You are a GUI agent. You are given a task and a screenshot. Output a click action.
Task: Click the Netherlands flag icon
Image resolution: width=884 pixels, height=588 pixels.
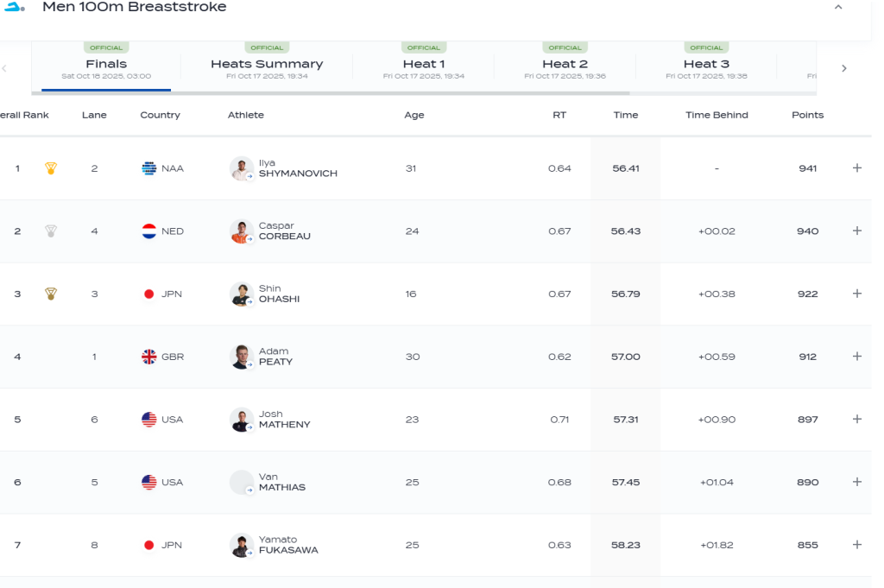(x=149, y=231)
